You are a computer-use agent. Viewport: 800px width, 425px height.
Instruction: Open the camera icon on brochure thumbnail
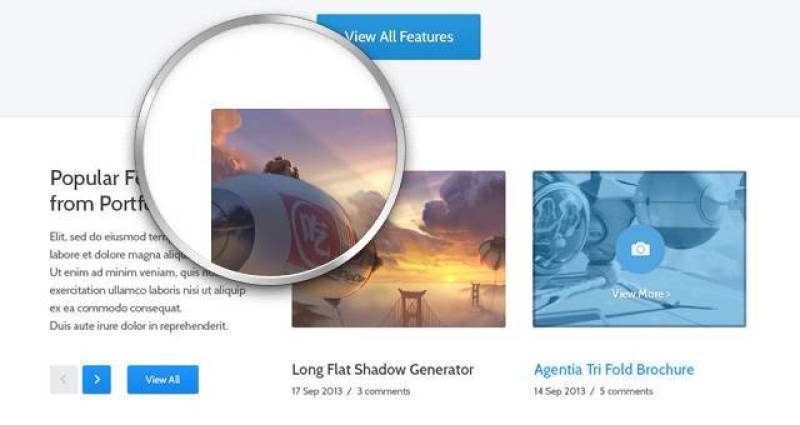[640, 249]
